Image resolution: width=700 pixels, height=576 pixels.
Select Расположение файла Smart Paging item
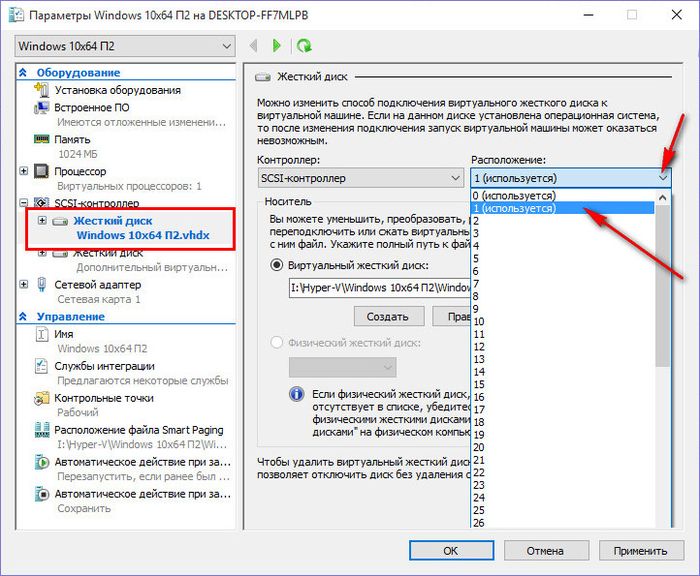(139, 430)
